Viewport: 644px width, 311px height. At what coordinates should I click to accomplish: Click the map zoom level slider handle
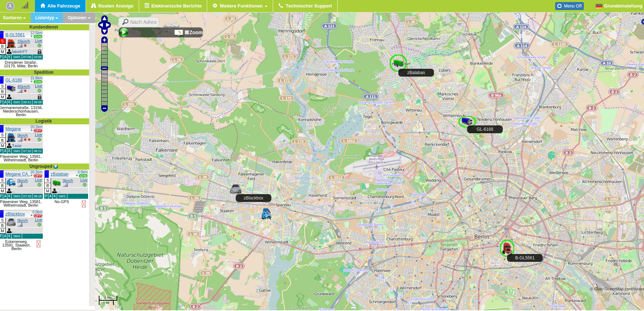tap(104, 68)
